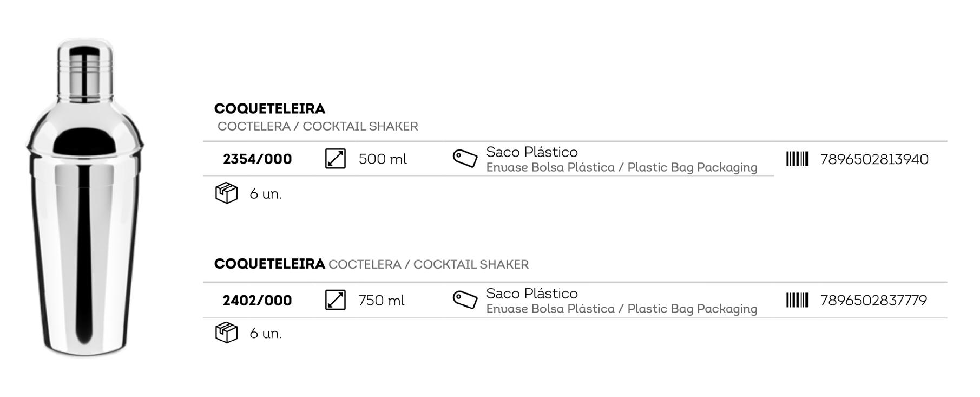
Task: Click Saco Plástico in the 500 ml row
Action: [x=531, y=152]
